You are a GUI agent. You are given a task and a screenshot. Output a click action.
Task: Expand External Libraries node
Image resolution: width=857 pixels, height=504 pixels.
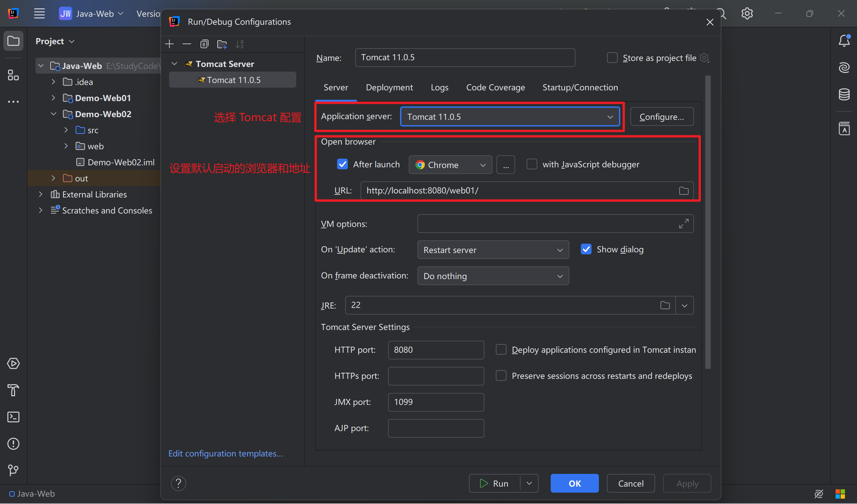coord(41,194)
